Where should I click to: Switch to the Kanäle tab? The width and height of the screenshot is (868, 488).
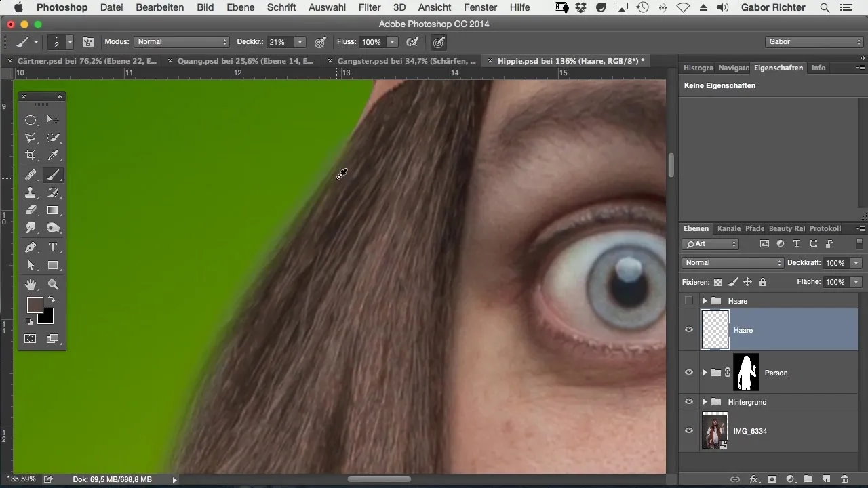729,229
